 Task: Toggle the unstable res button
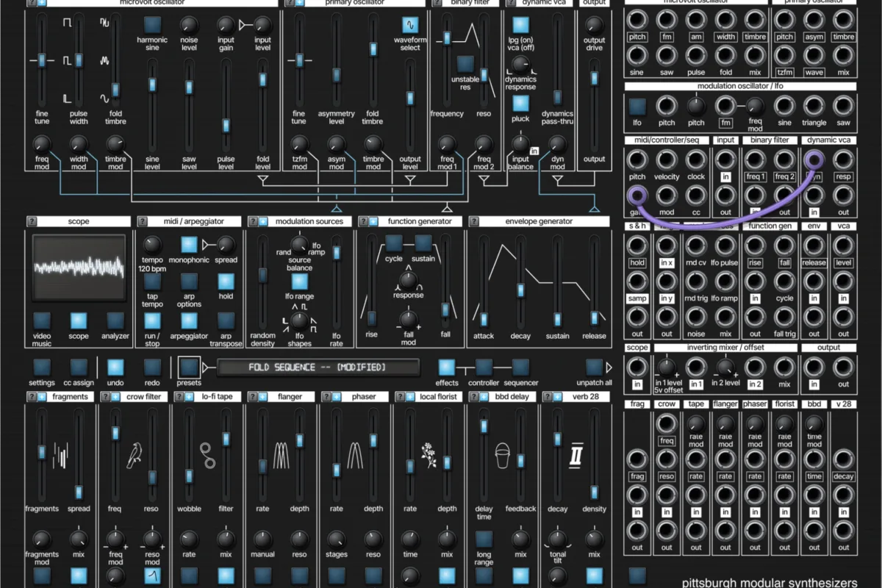(x=465, y=64)
